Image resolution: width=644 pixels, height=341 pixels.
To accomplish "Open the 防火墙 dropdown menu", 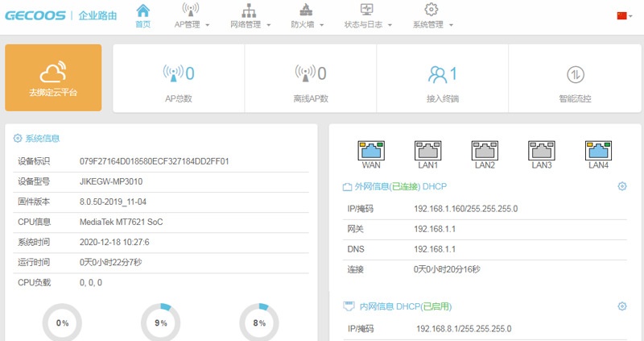I will coord(307,16).
